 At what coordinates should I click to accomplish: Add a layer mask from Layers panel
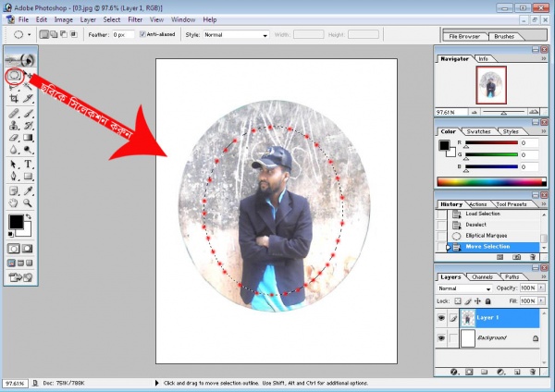[469, 372]
